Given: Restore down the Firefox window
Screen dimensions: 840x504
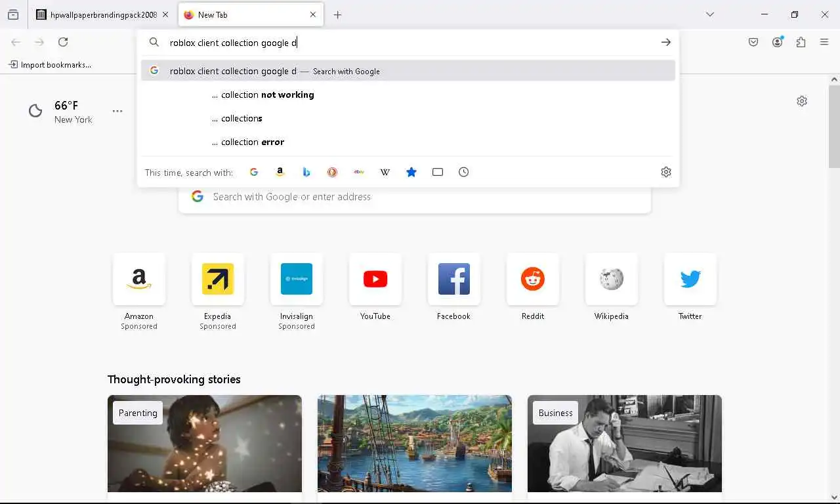Looking at the screenshot, I should coord(795,14).
